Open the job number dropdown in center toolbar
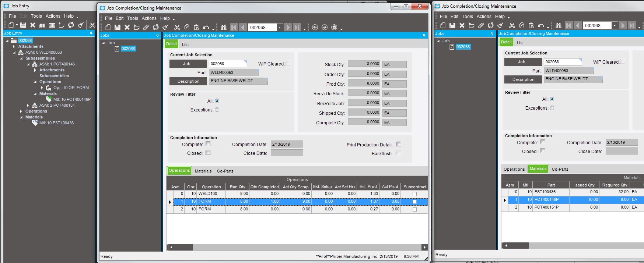 (280, 27)
